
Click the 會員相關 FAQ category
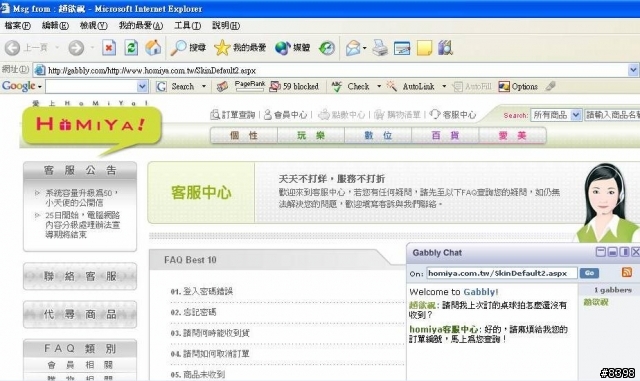80,365
